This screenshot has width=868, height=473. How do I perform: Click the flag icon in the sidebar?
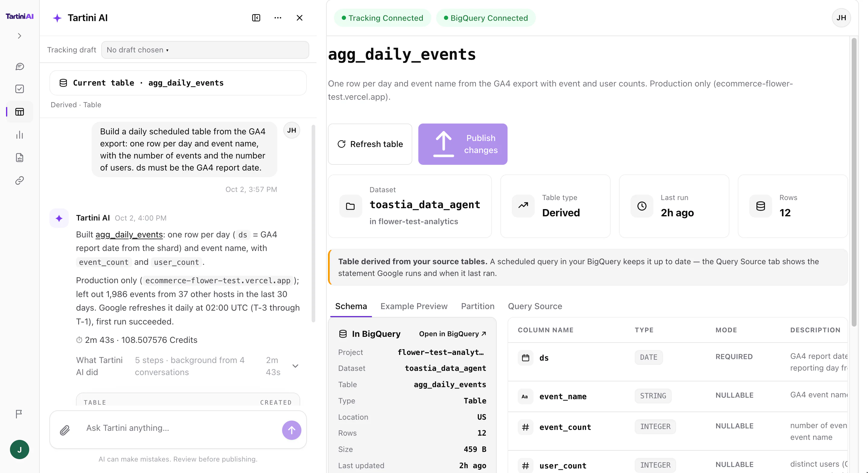[x=19, y=414]
